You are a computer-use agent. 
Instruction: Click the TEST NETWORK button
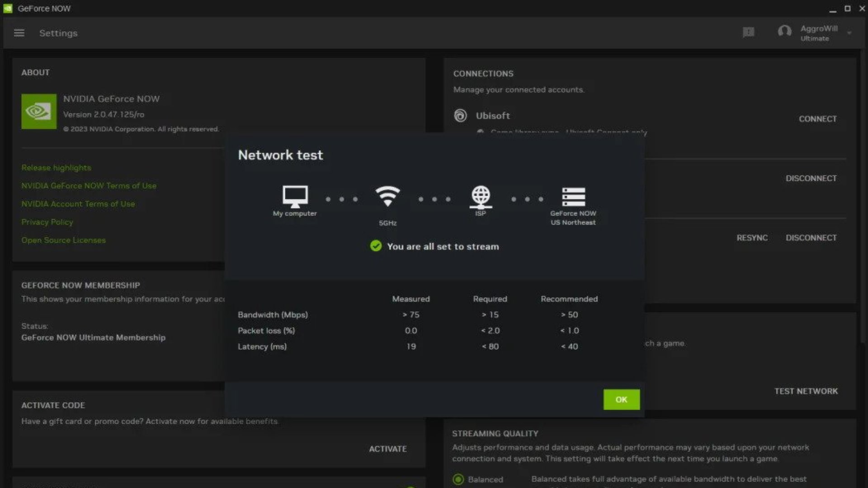point(806,391)
